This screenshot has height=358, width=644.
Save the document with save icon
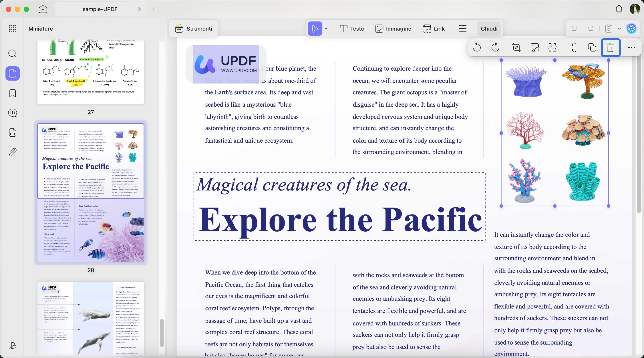(609, 29)
